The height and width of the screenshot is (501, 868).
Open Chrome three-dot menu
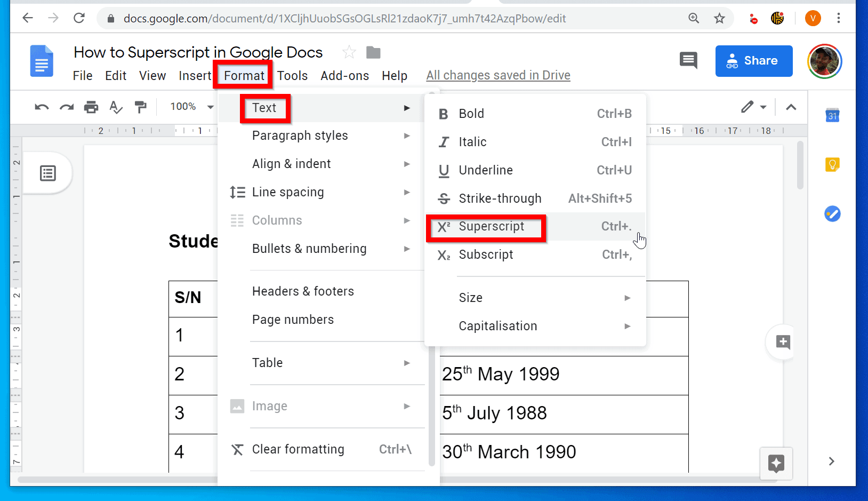839,18
